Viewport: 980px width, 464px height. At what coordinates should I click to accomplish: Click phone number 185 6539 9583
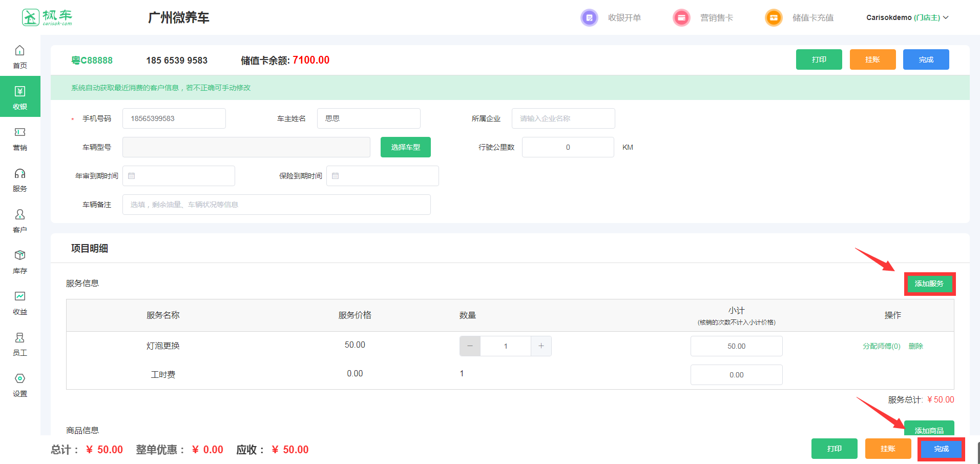[x=177, y=60]
